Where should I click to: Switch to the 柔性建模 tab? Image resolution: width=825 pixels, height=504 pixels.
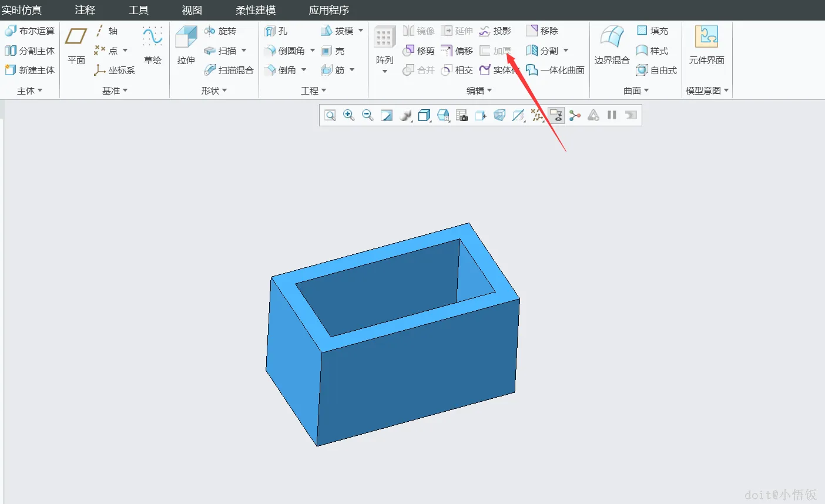(256, 10)
